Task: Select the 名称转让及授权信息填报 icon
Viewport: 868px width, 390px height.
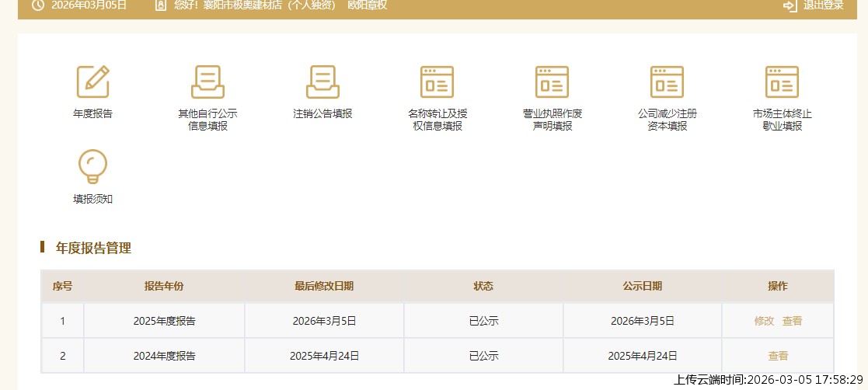Action: 437,82
